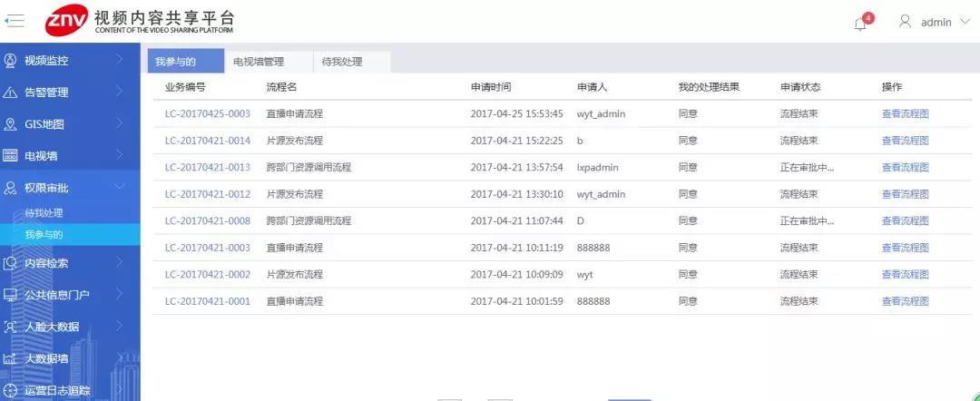Click 查看流程图 for LC-20170421-0001
Image resolution: width=980 pixels, height=401 pixels.
(905, 301)
